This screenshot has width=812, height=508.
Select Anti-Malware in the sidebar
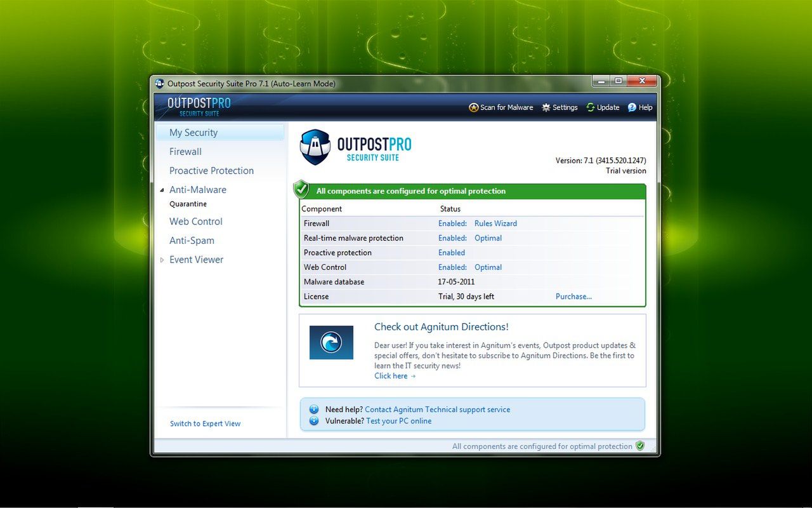pyautogui.click(x=198, y=190)
